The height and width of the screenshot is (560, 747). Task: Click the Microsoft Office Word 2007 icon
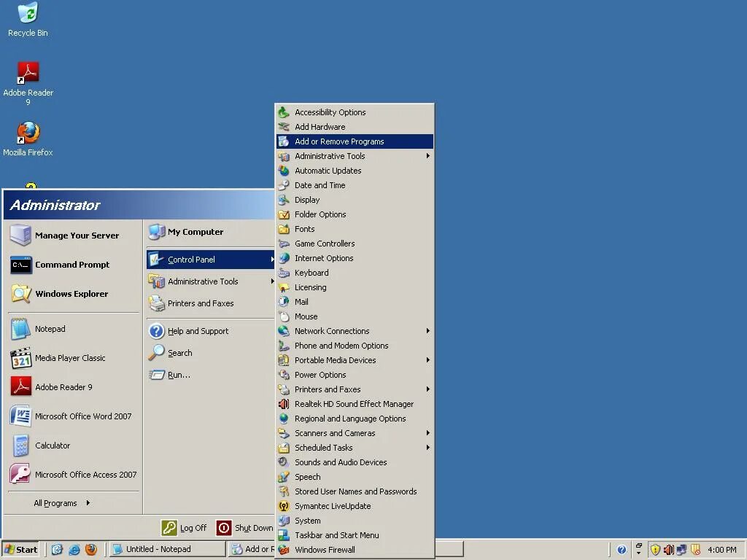pos(20,416)
